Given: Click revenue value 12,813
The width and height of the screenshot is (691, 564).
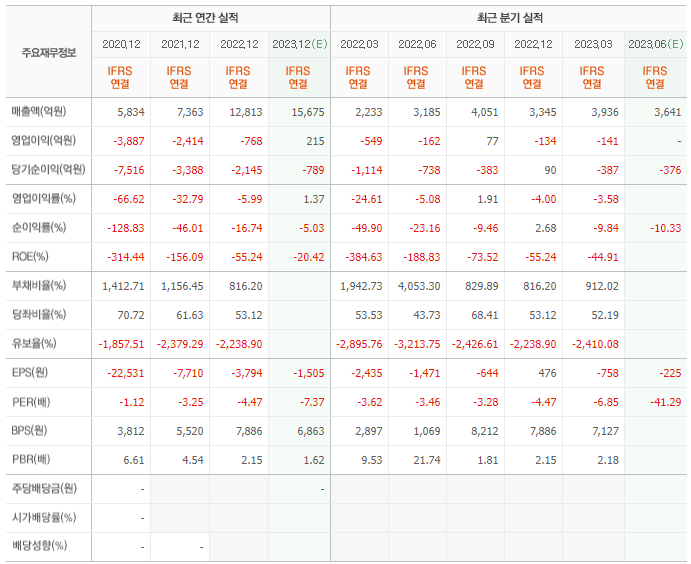Looking at the screenshot, I should tap(246, 112).
